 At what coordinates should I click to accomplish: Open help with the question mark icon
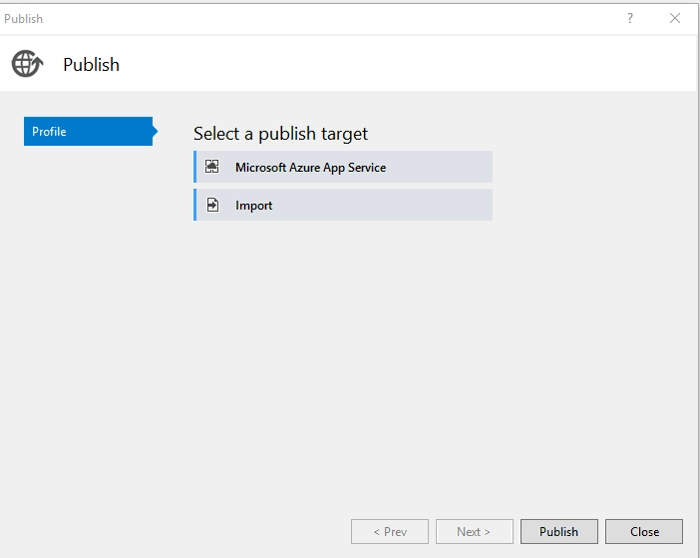629,18
